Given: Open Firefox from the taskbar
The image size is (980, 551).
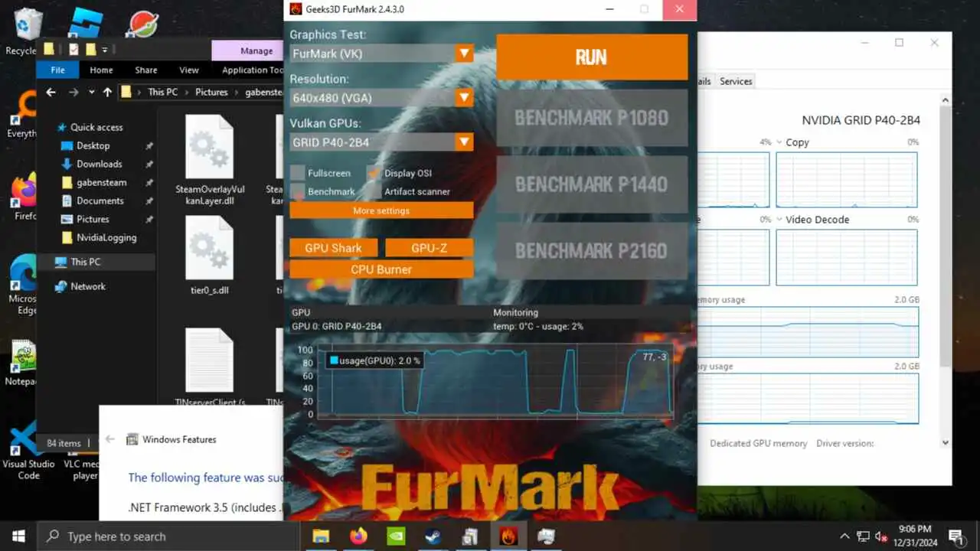Looking at the screenshot, I should click(x=358, y=536).
